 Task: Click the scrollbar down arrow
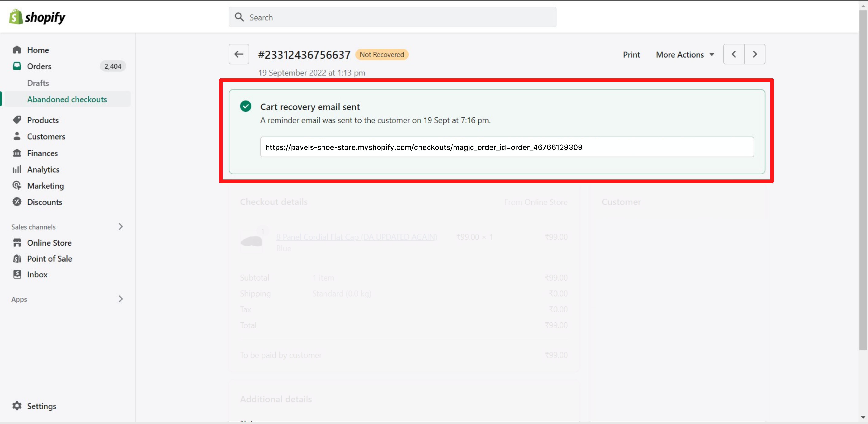(863, 417)
